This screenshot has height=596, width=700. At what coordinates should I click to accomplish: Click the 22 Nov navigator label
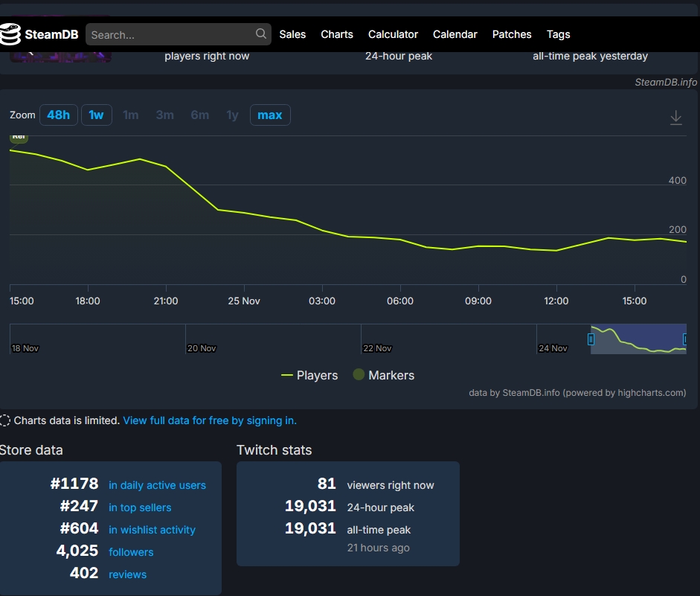point(377,348)
